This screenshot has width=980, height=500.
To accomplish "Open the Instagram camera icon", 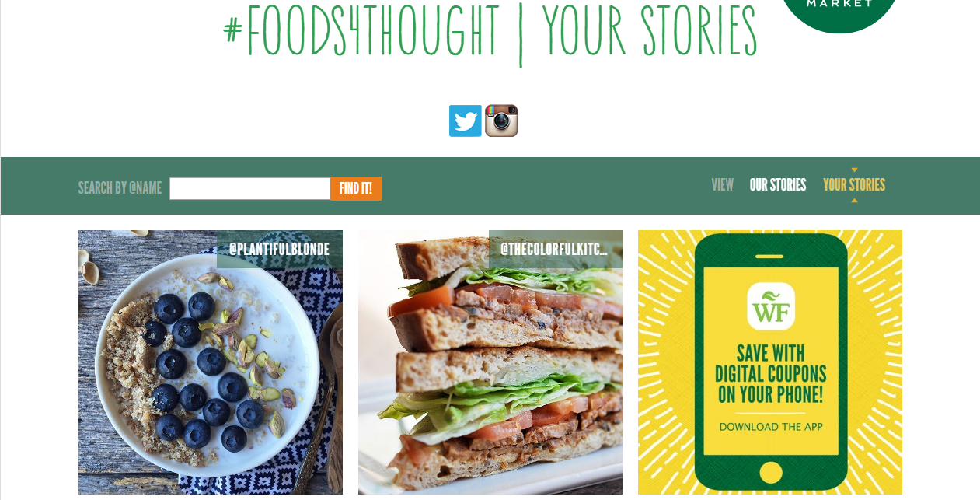I will (501, 121).
